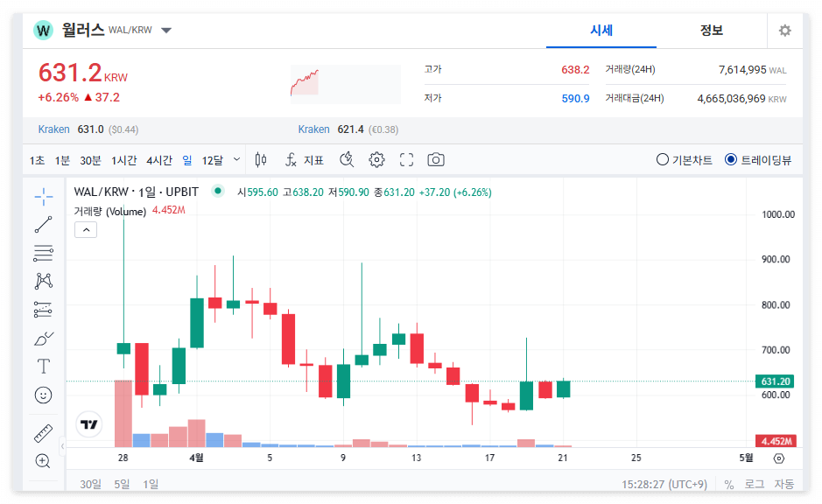The width and height of the screenshot is (822, 504).
Task: Expand the timeframe interval dropdown chevron
Action: click(236, 159)
